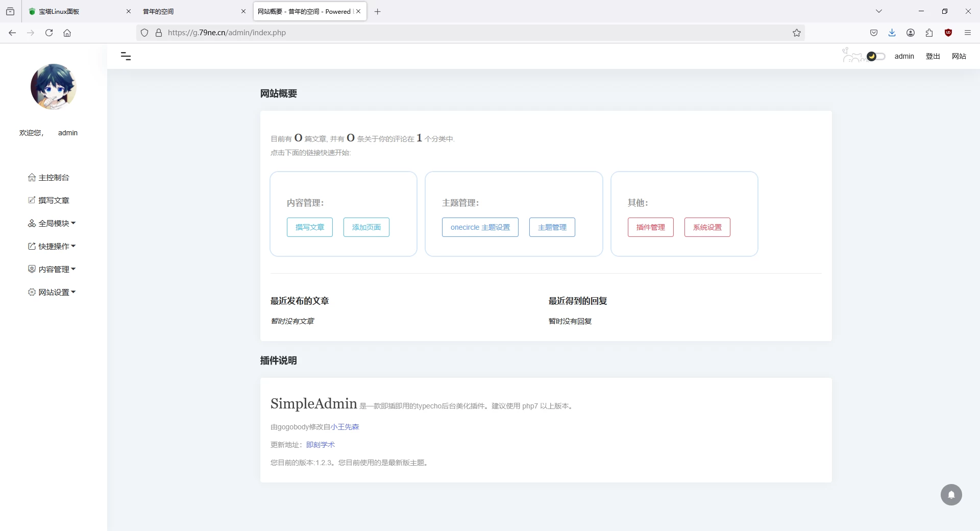Switch to the 宝塔Linux面板 tab
Viewport: 980px width, 531px height.
click(x=77, y=11)
